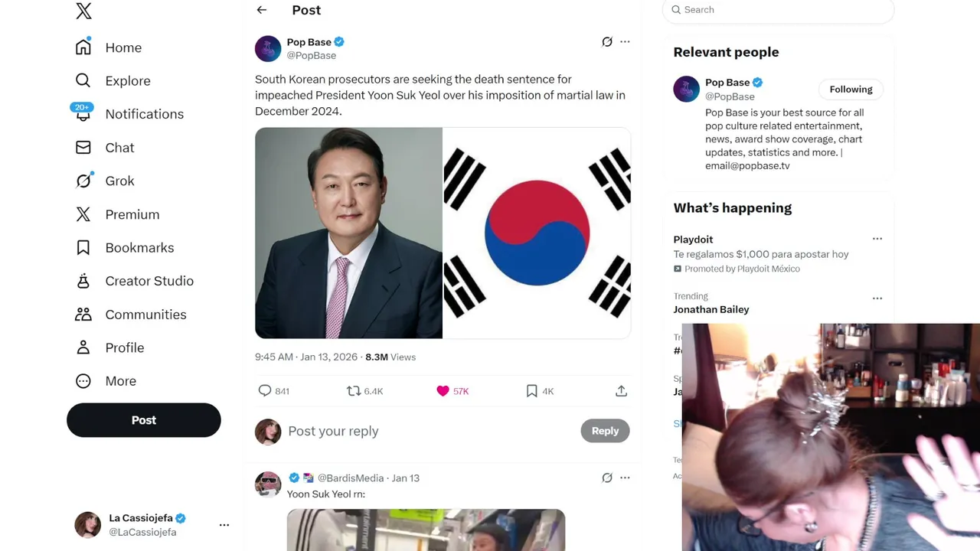This screenshot has width=980, height=551.
Task: Expand options for Playdoit promoted trend
Action: (x=877, y=239)
